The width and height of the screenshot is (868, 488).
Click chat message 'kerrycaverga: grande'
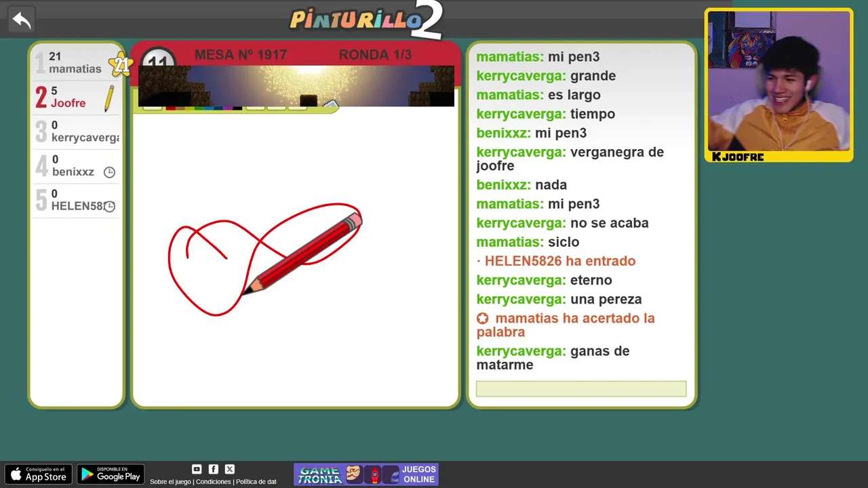[546, 76]
